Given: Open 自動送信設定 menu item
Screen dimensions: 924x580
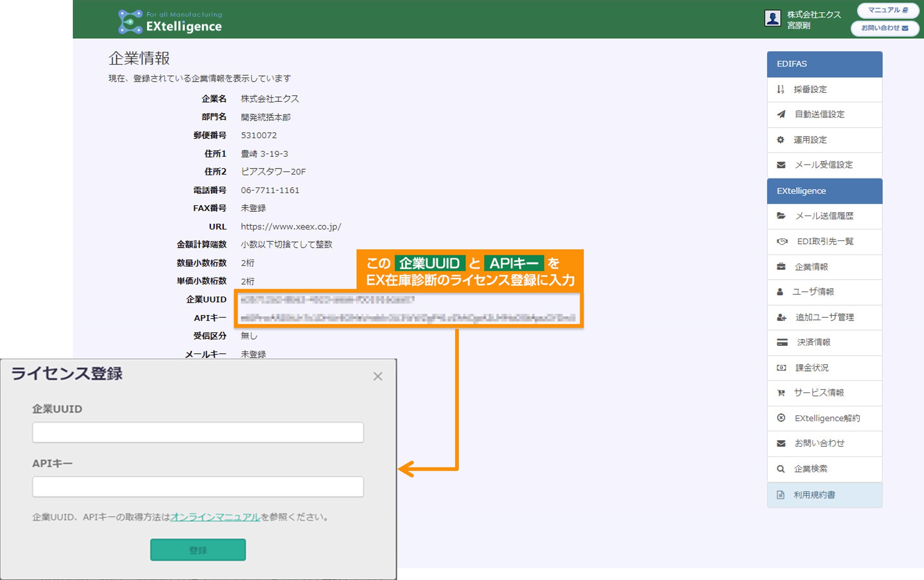Looking at the screenshot, I should pyautogui.click(x=824, y=115).
